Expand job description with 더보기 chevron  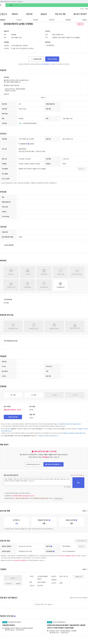click(44, 98)
